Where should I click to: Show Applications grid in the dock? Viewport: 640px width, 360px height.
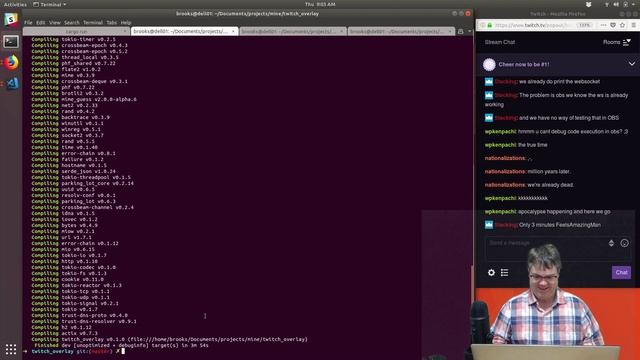[x=11, y=349]
